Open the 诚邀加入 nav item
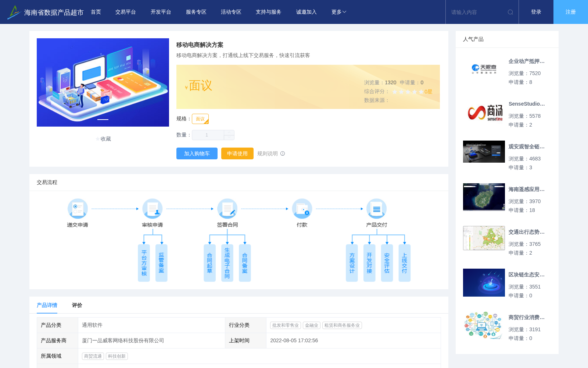The height and width of the screenshot is (368, 588). [x=306, y=12]
